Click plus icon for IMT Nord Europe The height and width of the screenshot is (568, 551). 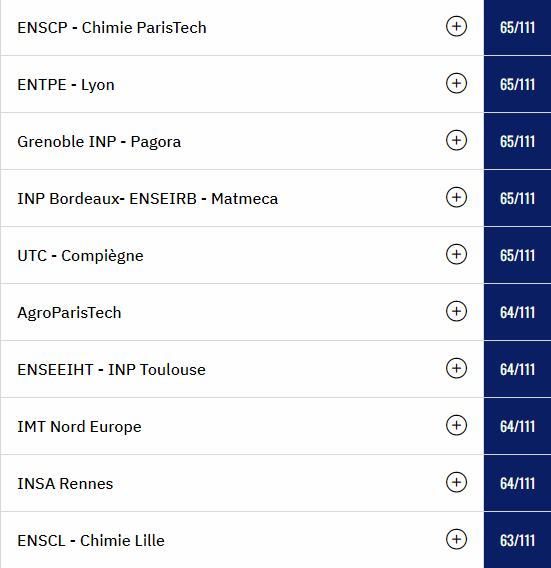click(x=456, y=425)
